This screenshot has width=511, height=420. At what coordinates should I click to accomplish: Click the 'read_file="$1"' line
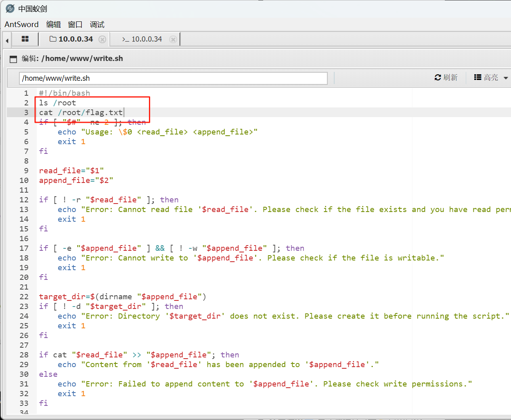[71, 170]
